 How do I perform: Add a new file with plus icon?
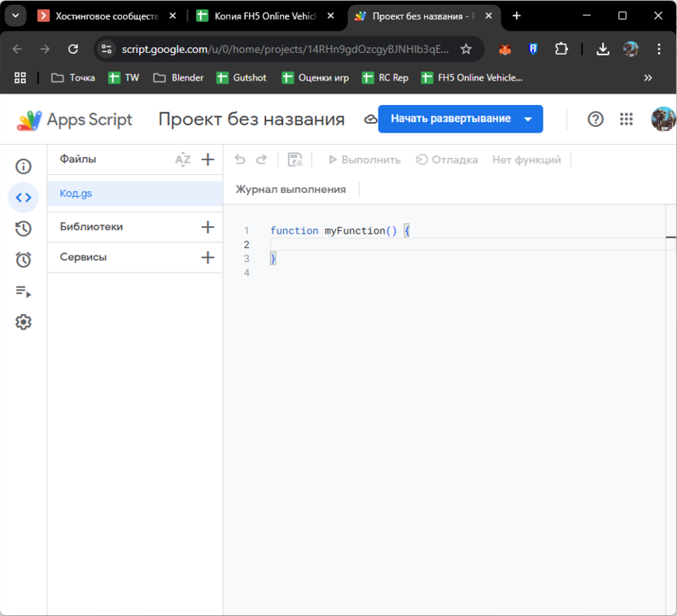[207, 159]
